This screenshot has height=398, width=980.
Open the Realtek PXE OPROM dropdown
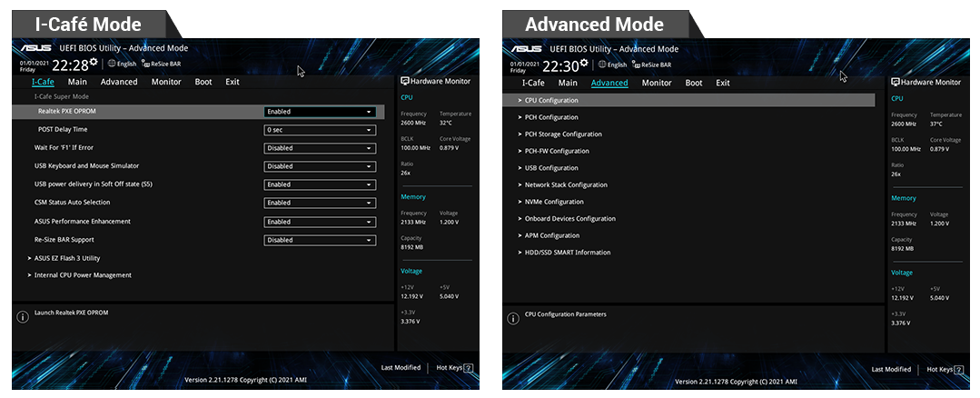pos(320,112)
